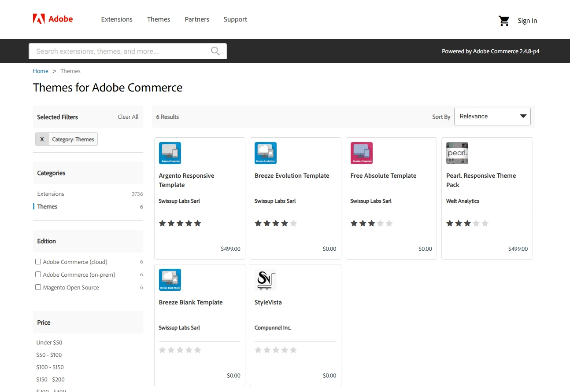Click Sign In
Viewport: 570px width, 392px height.
pyautogui.click(x=527, y=20)
